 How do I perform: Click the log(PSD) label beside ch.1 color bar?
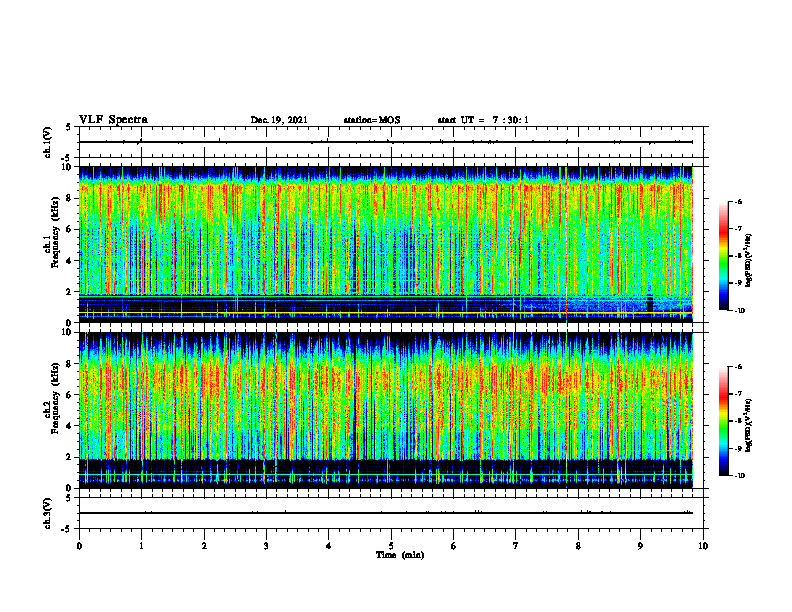749,260
